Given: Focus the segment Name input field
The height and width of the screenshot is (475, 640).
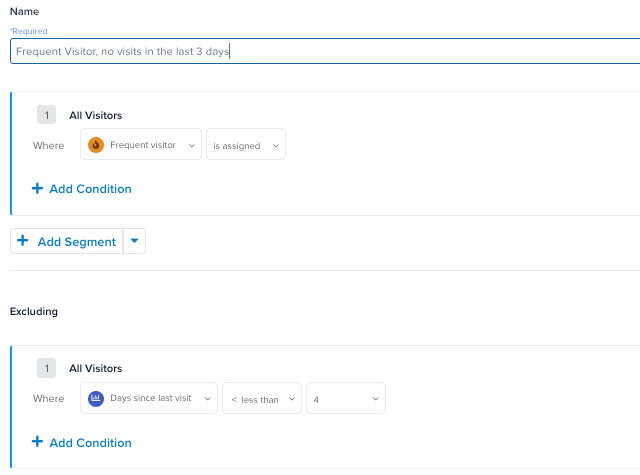Looking at the screenshot, I should 320,51.
